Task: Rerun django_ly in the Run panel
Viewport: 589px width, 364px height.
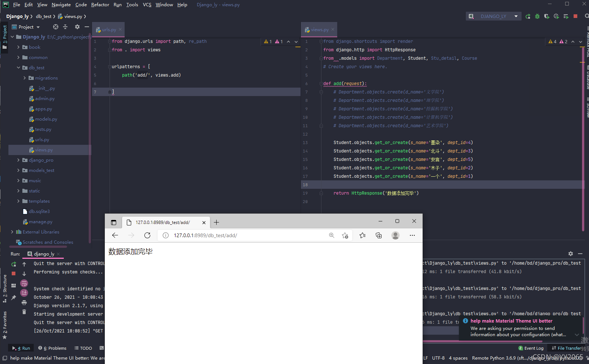Action: click(x=14, y=264)
